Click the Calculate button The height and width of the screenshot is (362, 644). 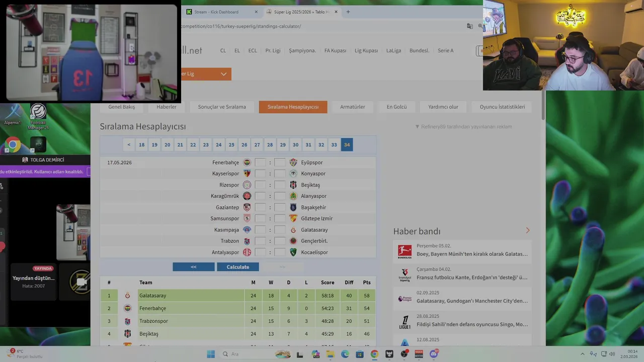238,267
